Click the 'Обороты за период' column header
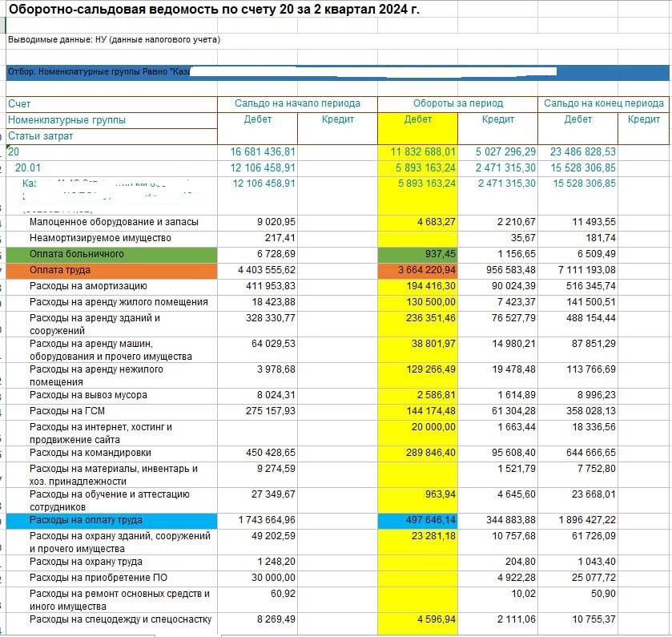The height and width of the screenshot is (637, 672). [x=457, y=103]
